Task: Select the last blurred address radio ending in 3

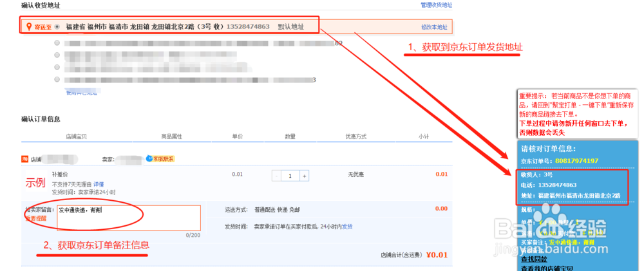Action: pos(57,79)
